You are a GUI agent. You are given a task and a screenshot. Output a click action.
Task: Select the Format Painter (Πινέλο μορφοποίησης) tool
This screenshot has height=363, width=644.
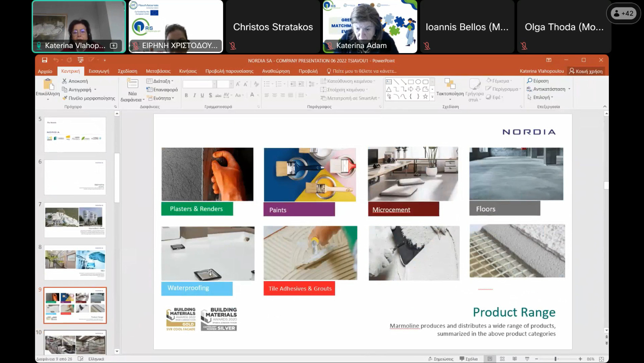[65, 98]
